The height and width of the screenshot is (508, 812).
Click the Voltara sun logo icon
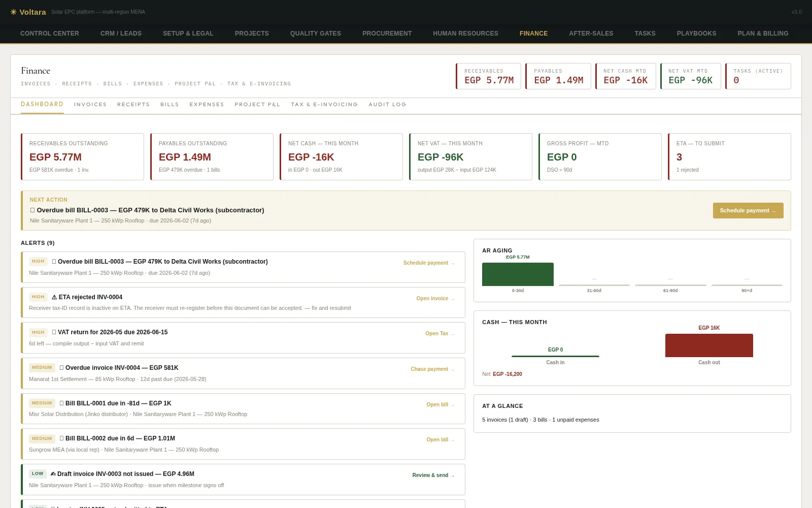point(14,12)
